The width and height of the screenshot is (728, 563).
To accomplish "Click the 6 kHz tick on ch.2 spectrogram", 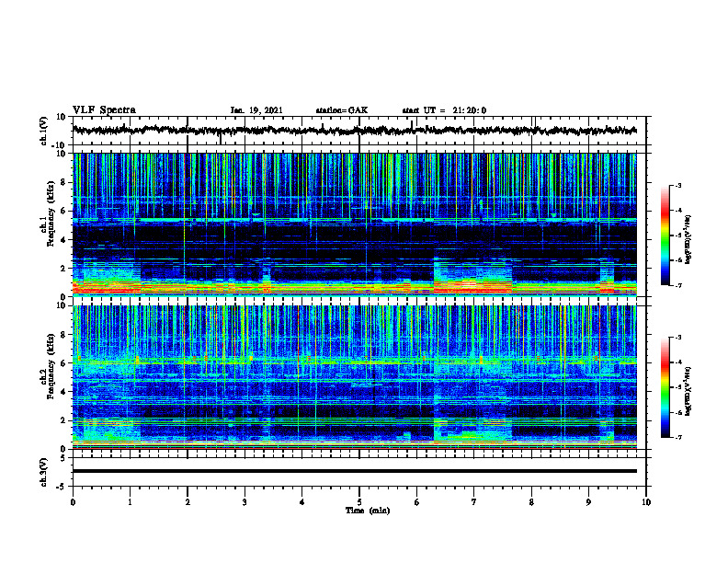I will [x=64, y=363].
